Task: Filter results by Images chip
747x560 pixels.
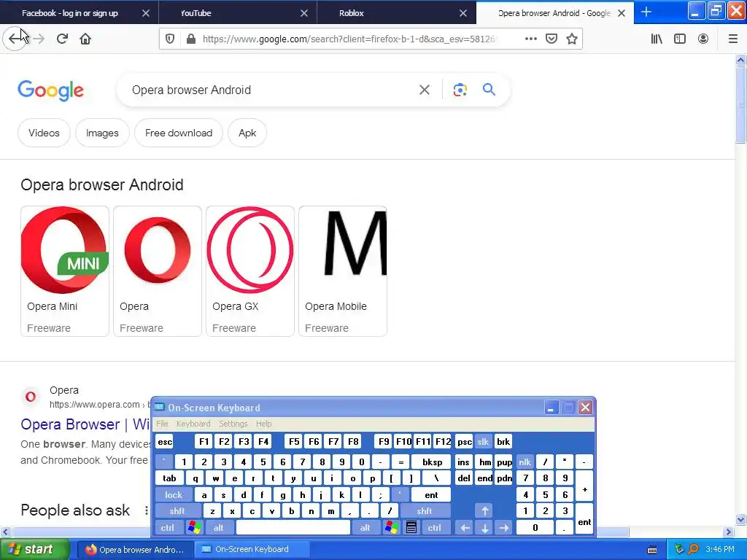Action: pyautogui.click(x=102, y=133)
